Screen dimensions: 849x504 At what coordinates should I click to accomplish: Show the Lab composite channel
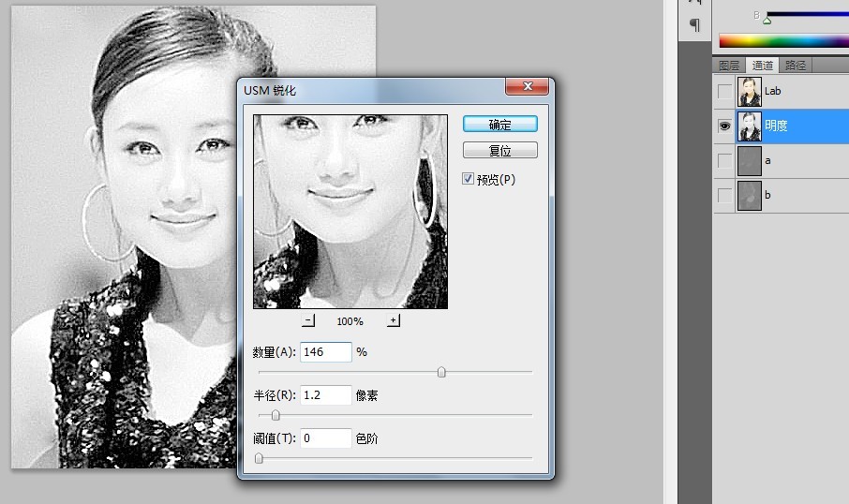pyautogui.click(x=724, y=92)
